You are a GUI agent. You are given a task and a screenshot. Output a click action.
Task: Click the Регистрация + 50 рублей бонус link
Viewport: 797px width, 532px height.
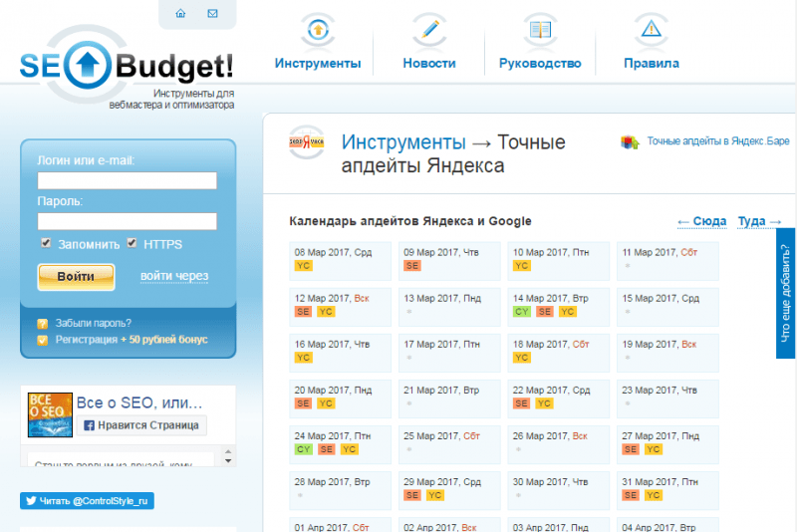click(132, 340)
